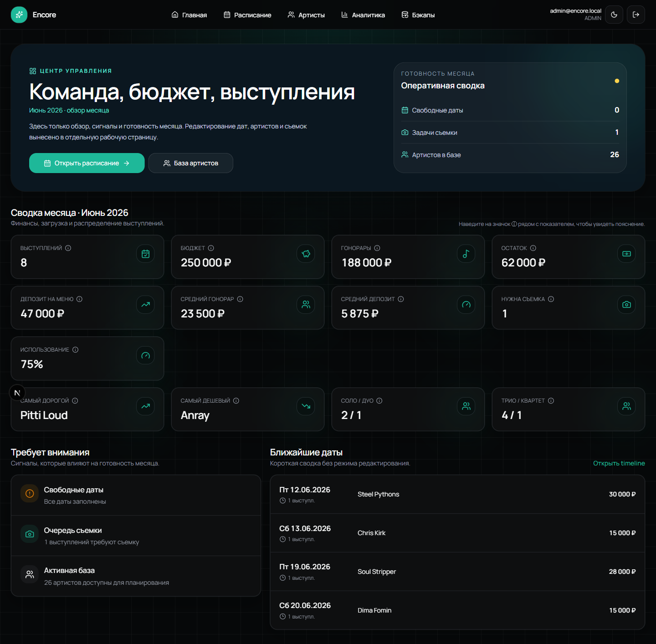
Task: Click the yellow status dot in Оперативная сводка
Action: (617, 81)
